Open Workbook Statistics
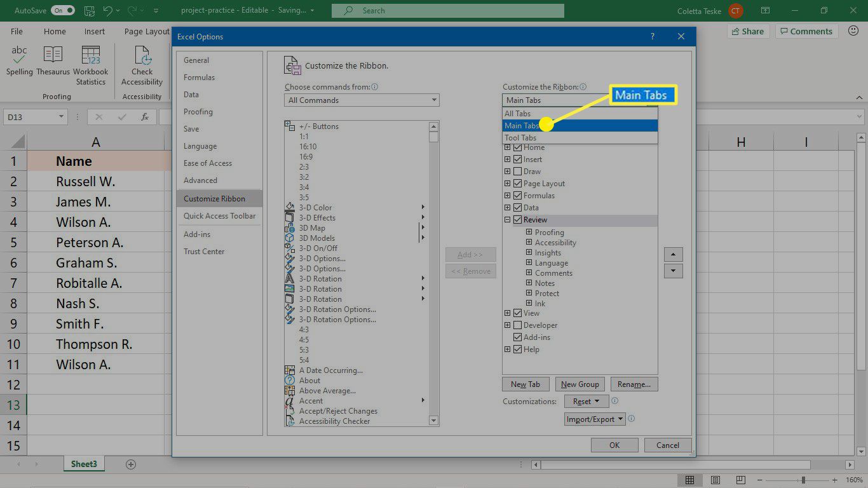868x488 pixels. pyautogui.click(x=91, y=65)
